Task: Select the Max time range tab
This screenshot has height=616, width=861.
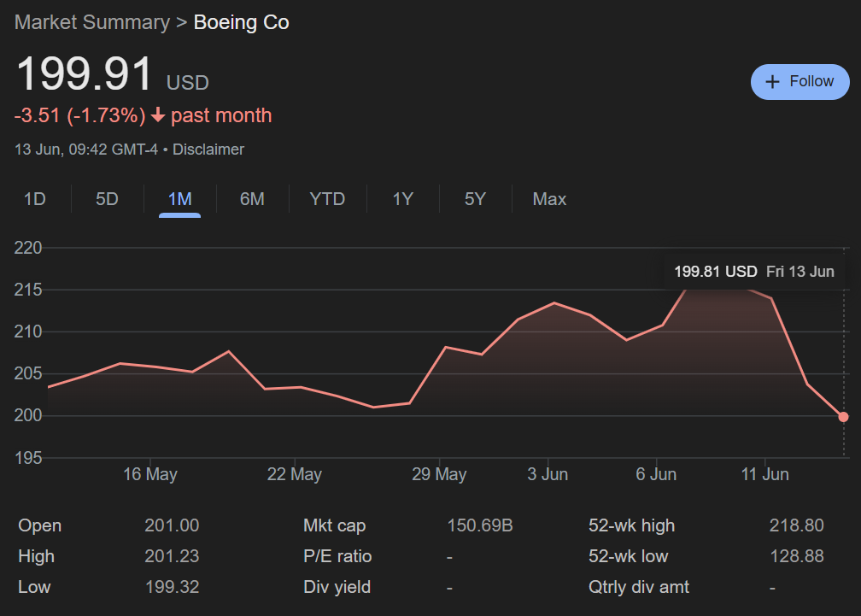Action: (x=549, y=199)
